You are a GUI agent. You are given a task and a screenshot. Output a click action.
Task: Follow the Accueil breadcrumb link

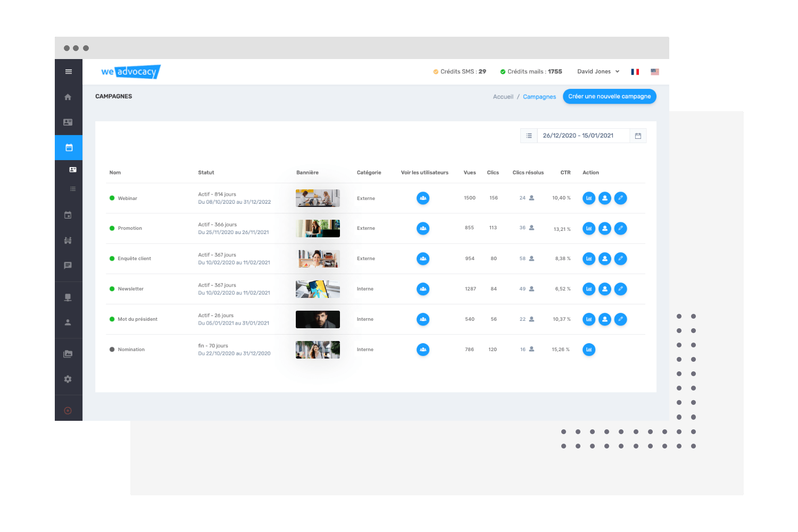(x=503, y=97)
